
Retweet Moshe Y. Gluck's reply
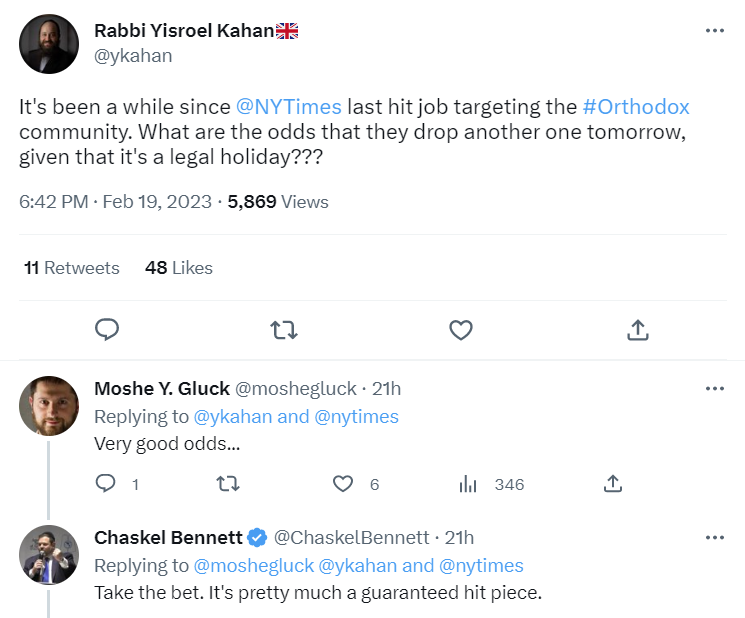(229, 484)
